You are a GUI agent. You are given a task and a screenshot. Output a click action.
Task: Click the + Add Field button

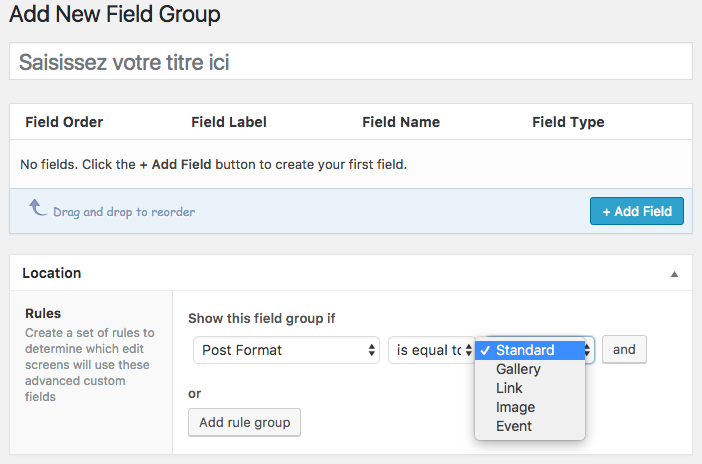[637, 211]
